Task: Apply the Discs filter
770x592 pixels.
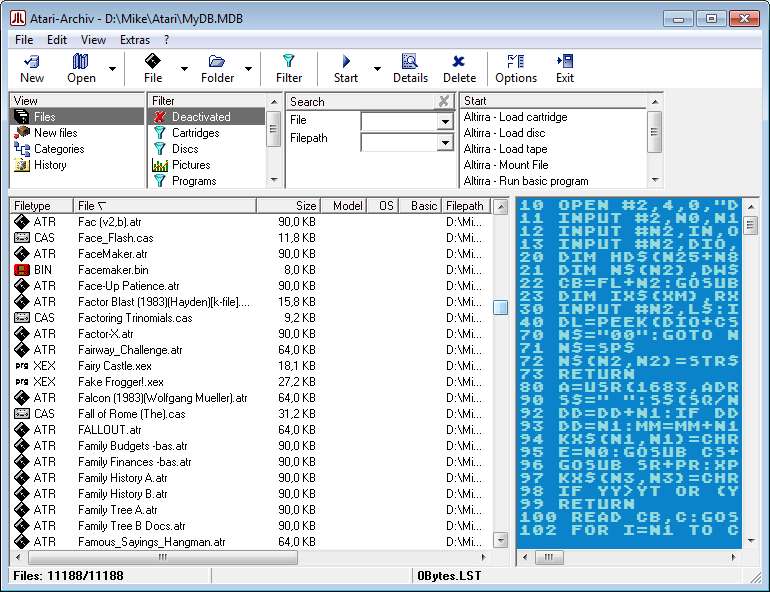Action: pos(207,149)
